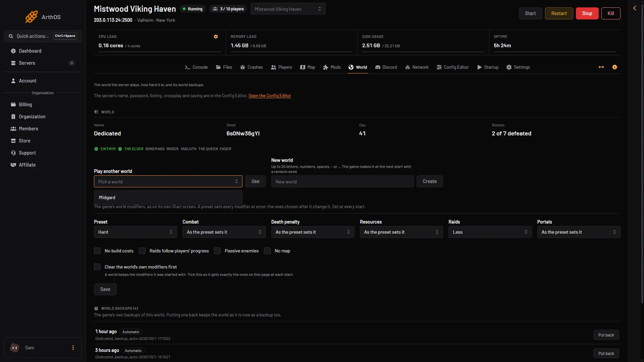Click Put back for the 1 hour ago backup
The image size is (644, 362).
point(606,335)
